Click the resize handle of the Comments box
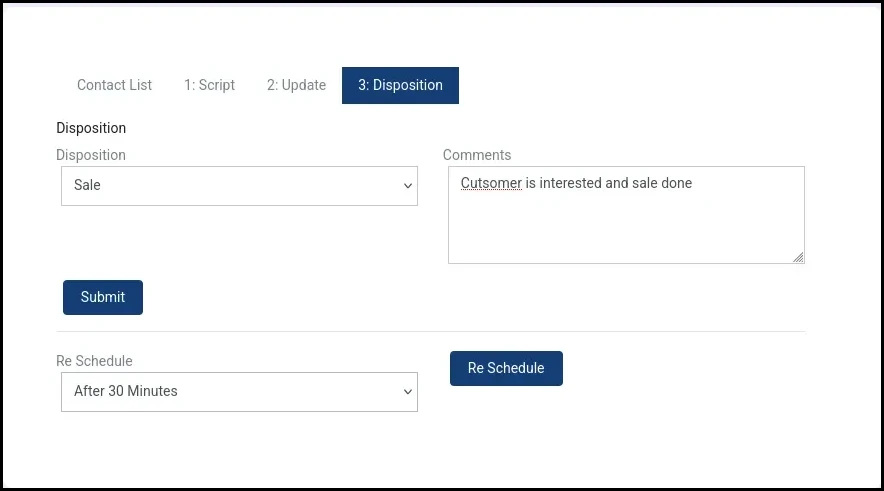The height and width of the screenshot is (491, 884). (798, 258)
